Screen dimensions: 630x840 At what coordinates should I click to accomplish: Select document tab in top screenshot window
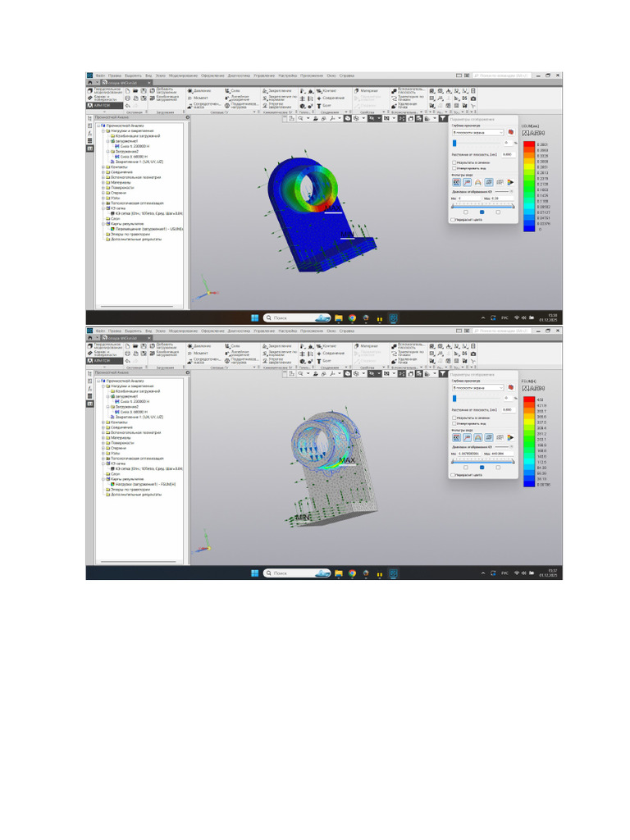pyautogui.click(x=126, y=83)
